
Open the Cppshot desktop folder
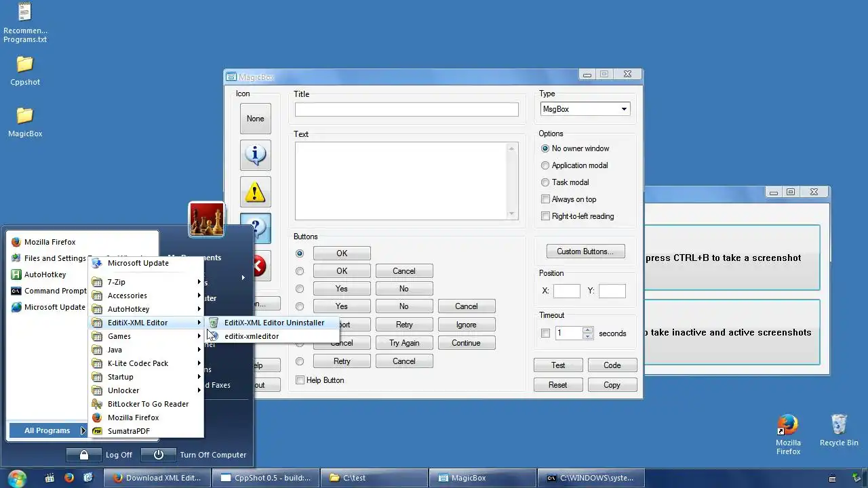(25, 70)
